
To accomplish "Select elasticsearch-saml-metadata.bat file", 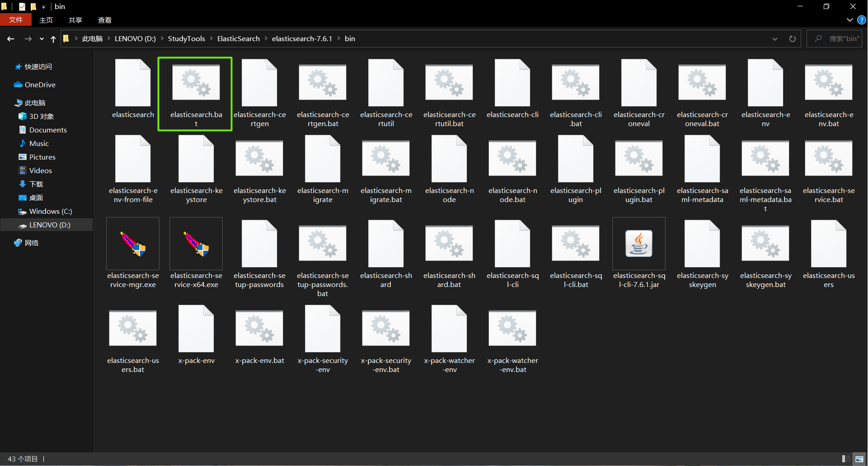I will (765, 174).
